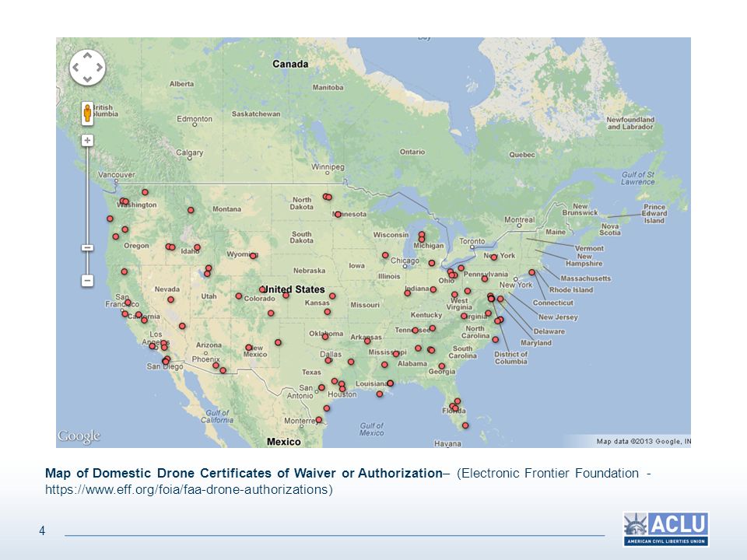Select the Street View pegman icon
The width and height of the screenshot is (747, 560).
87,114
